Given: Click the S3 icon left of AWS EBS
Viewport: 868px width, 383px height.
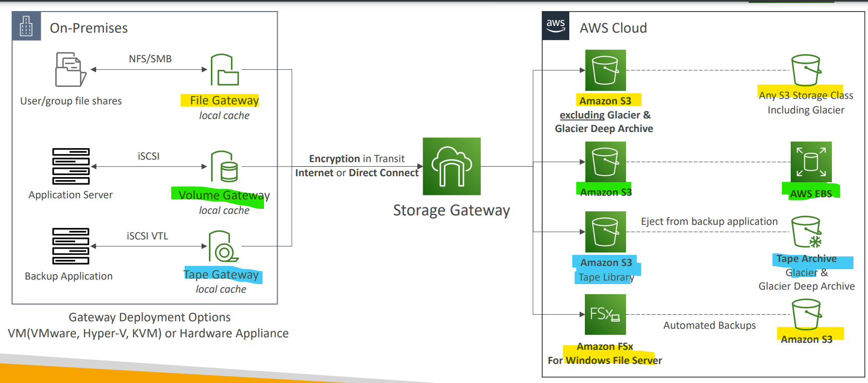Looking at the screenshot, I should click(x=605, y=162).
